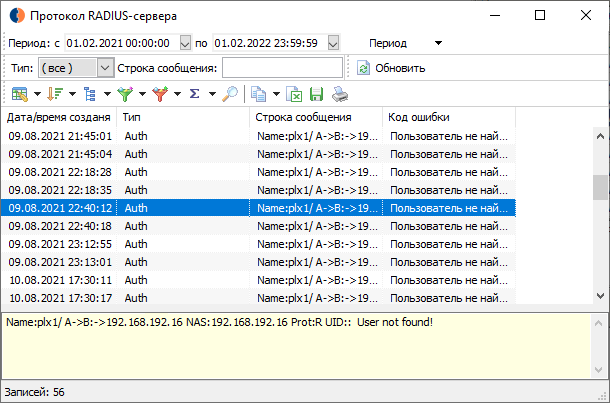Viewport: 610px width, 403px height.
Task: Click the start date field 01.02.2021 00:00:00
Action: pyautogui.click(x=122, y=43)
